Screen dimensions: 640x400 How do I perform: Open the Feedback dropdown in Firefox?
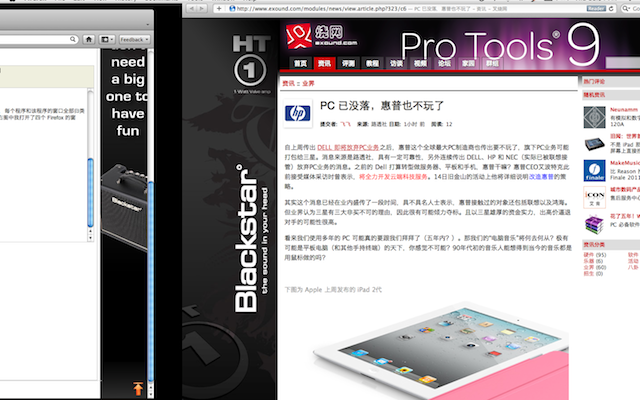click(x=135, y=39)
